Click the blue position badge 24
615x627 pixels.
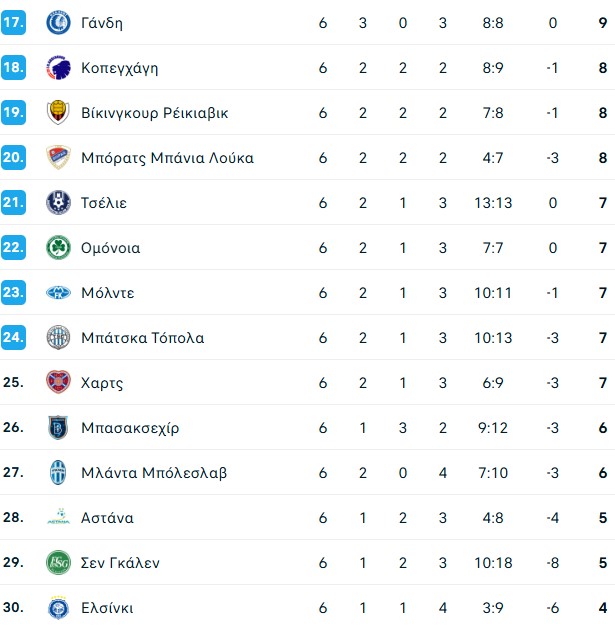click(x=13, y=337)
